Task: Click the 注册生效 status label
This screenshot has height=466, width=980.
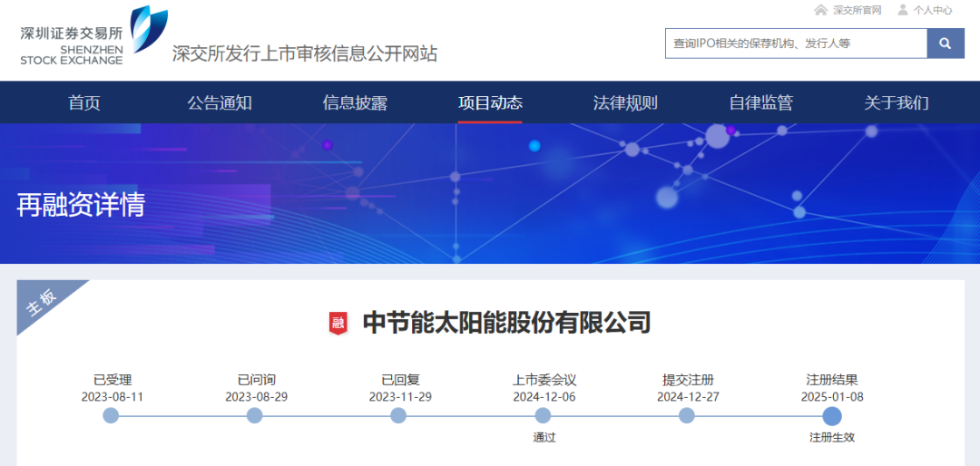Action: pyautogui.click(x=832, y=438)
